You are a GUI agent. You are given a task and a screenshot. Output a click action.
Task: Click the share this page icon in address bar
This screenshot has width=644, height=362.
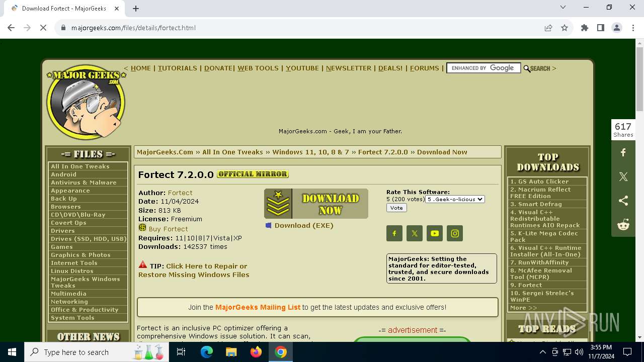548,28
